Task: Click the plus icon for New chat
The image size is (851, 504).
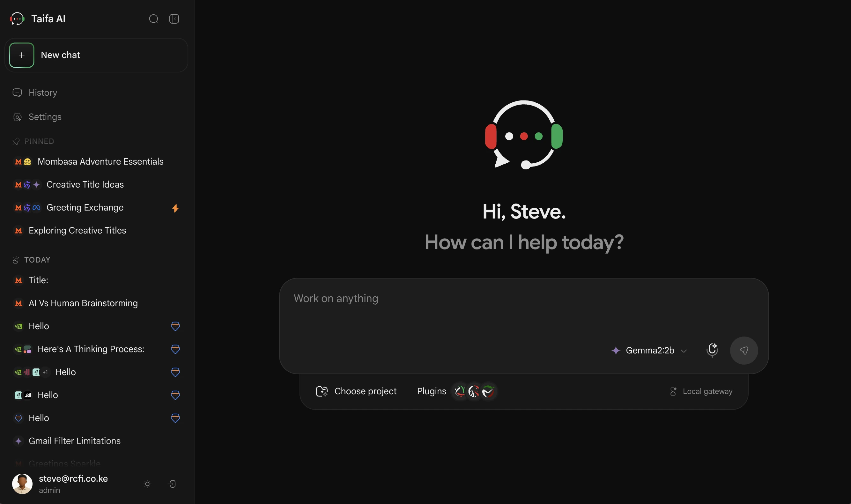Action: 22,55
